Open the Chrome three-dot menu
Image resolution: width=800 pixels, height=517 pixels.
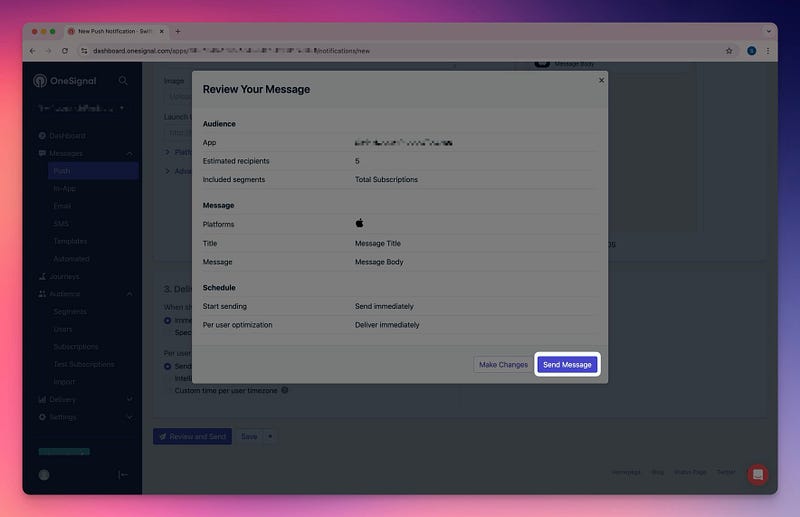pos(767,51)
